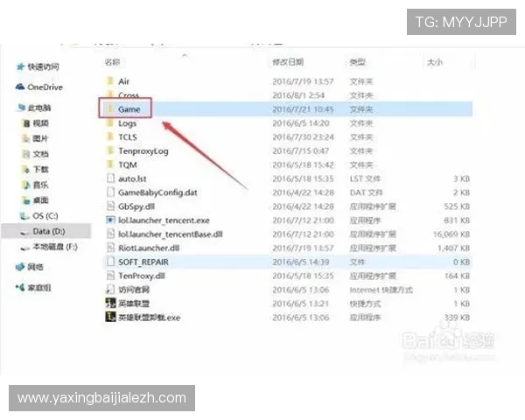Click the date 2016/8/1 2:54
Viewport: 525px width, 420px height.
(x=298, y=95)
